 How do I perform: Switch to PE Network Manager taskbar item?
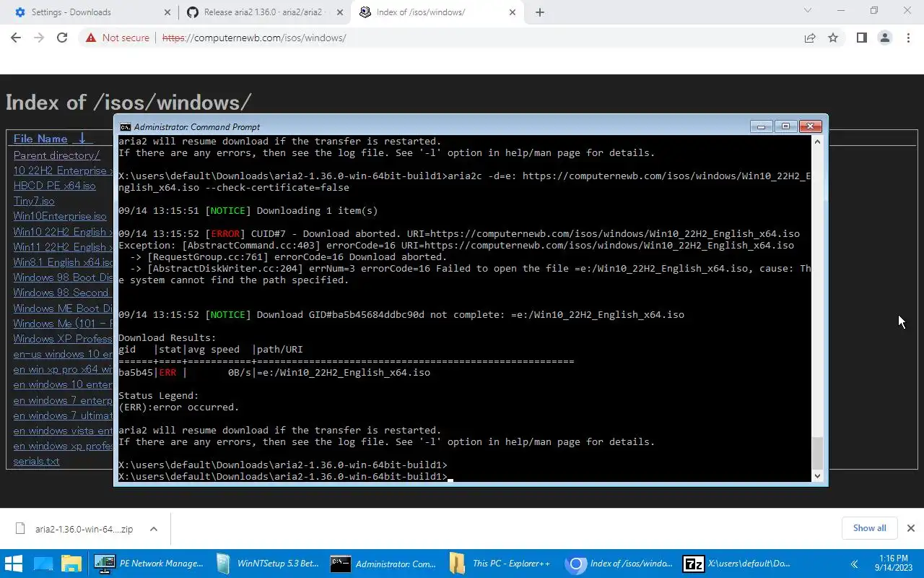(x=148, y=564)
